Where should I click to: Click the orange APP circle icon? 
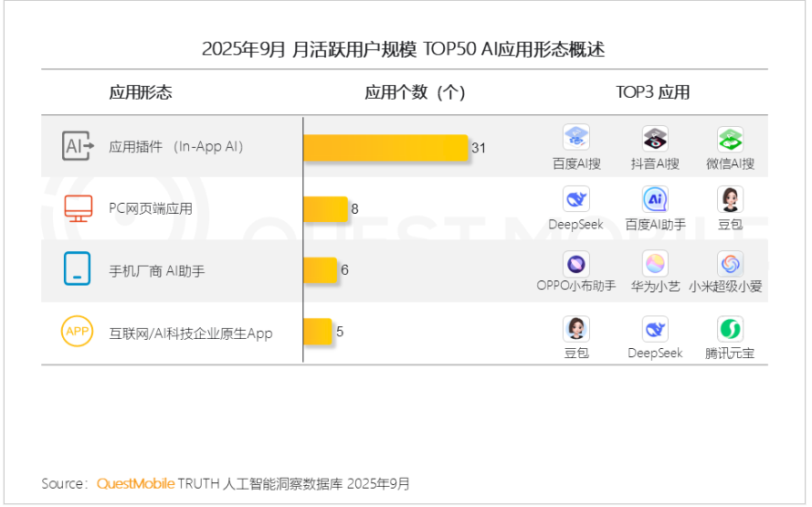(x=78, y=332)
